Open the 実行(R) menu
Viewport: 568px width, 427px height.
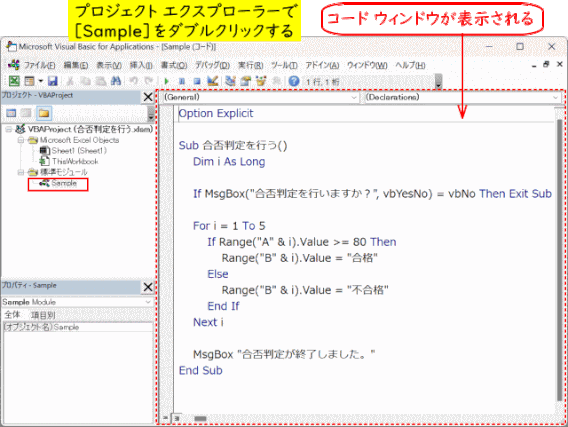(251, 65)
